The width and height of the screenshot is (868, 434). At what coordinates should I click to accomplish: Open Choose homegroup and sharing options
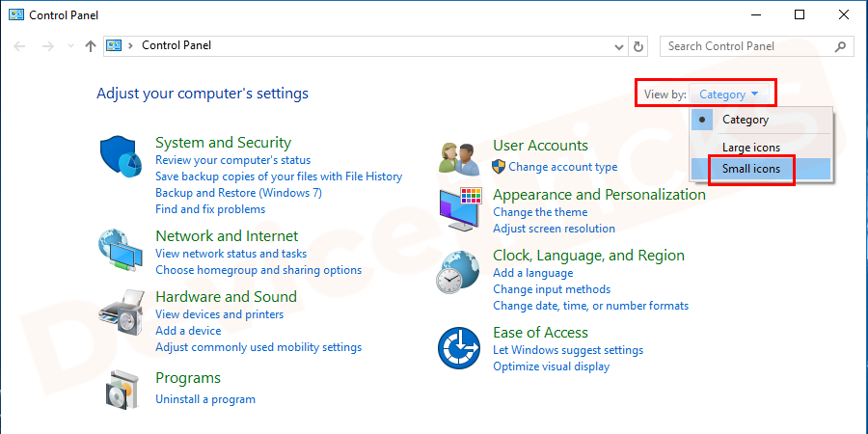(258, 270)
